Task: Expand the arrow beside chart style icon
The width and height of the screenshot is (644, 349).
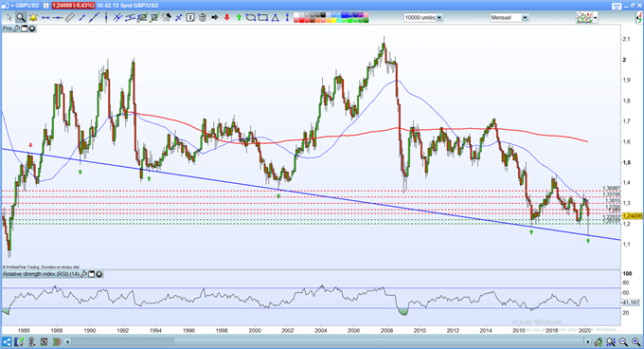Action: pyautogui.click(x=595, y=18)
